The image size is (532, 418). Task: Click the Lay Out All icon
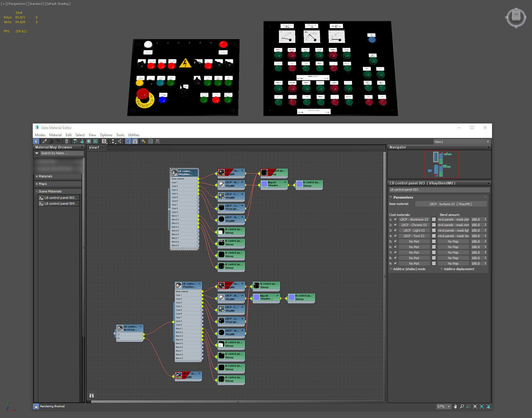(113, 141)
